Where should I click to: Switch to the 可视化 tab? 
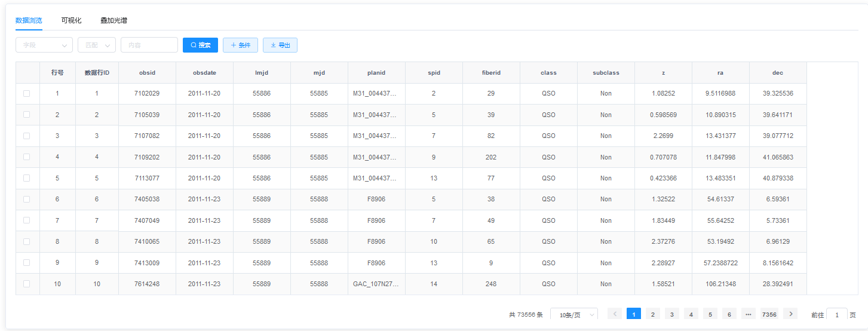(71, 20)
